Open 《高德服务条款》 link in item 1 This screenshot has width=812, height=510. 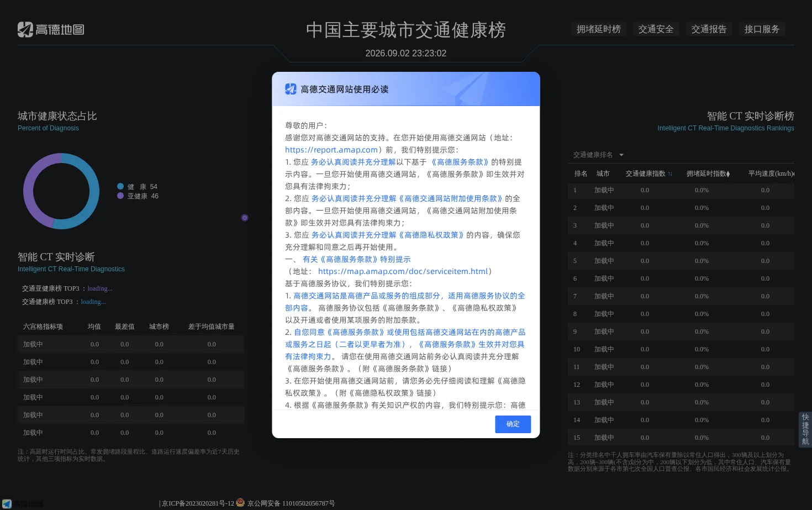pos(459,162)
